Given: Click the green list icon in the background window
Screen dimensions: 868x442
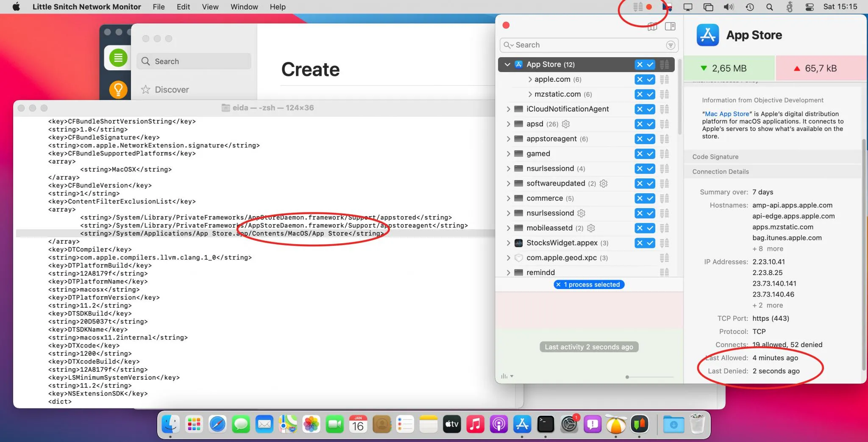Looking at the screenshot, I should [118, 58].
